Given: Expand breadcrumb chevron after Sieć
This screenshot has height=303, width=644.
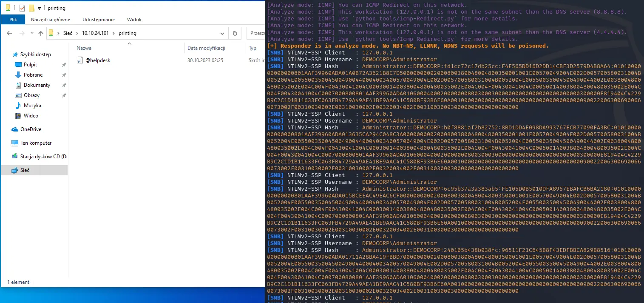Looking at the screenshot, I should (x=77, y=33).
